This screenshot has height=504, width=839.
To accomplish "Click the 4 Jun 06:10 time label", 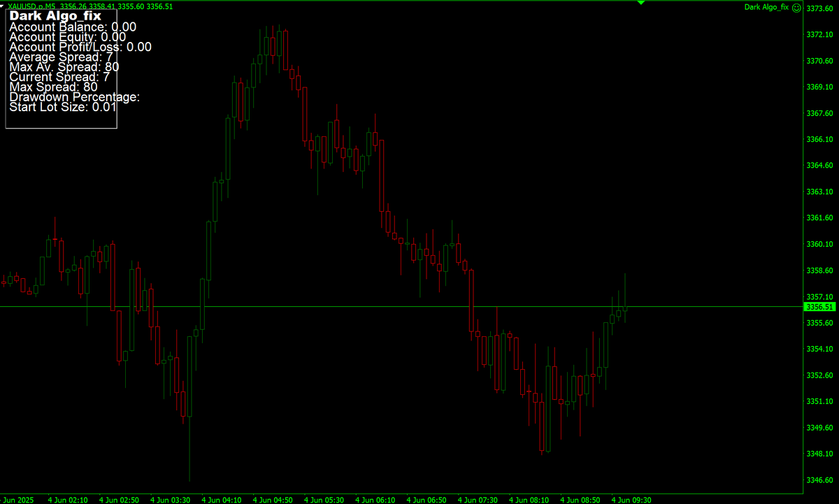I will point(375,501).
